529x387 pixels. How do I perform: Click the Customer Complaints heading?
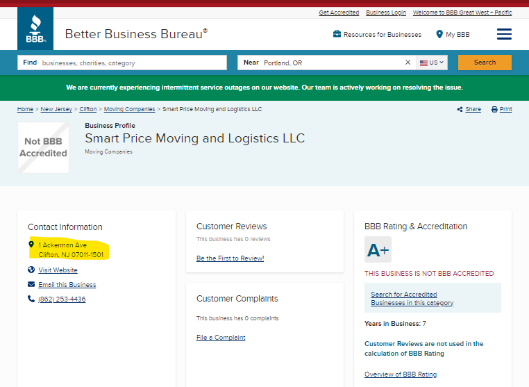[237, 299]
